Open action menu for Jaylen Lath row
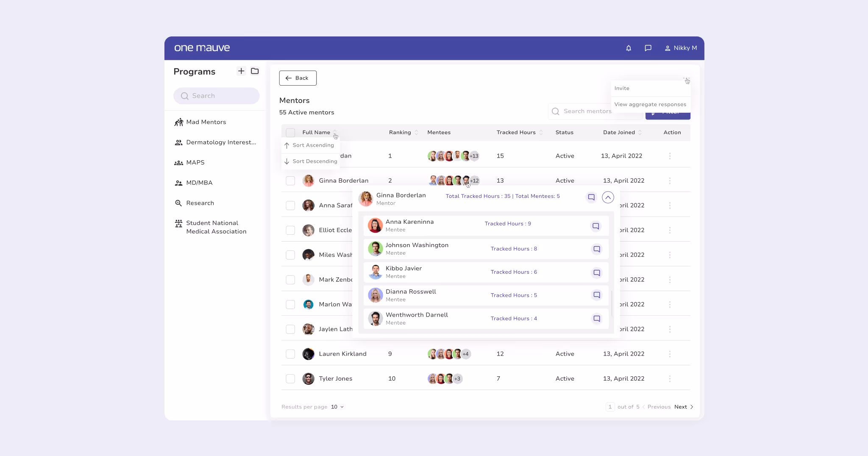The image size is (868, 456). click(670, 329)
